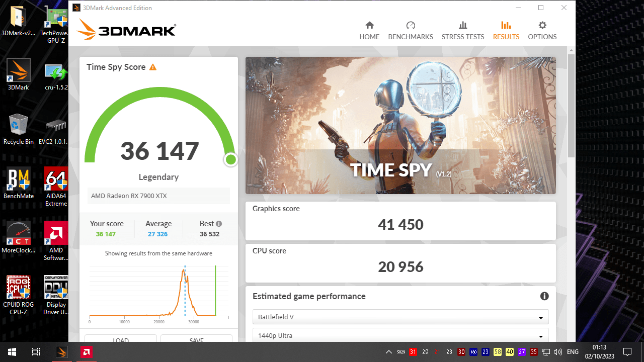644x362 pixels.
Task: Click the AMD Software taskbar button
Action: coord(86,352)
